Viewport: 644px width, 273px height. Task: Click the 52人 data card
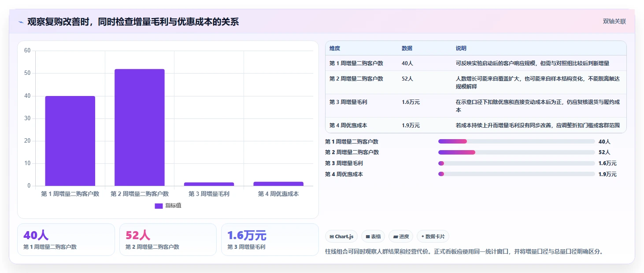(168, 240)
